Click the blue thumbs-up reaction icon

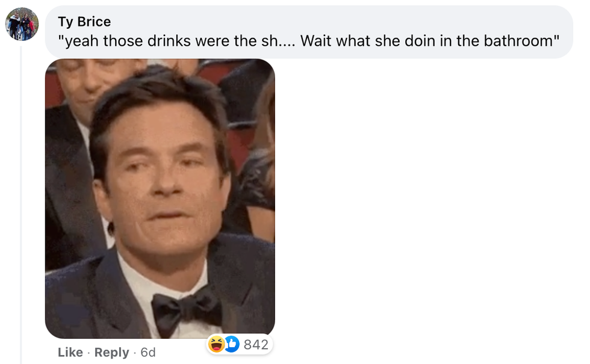[x=231, y=344]
